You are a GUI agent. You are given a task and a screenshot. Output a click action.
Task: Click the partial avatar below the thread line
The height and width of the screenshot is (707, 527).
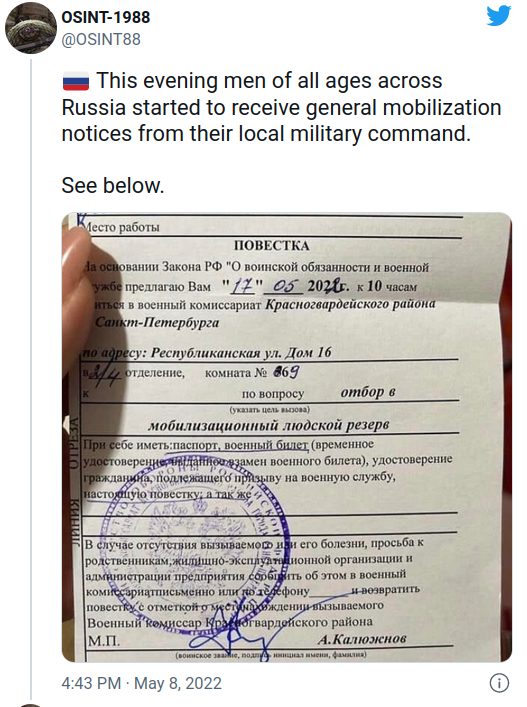[31, 704]
